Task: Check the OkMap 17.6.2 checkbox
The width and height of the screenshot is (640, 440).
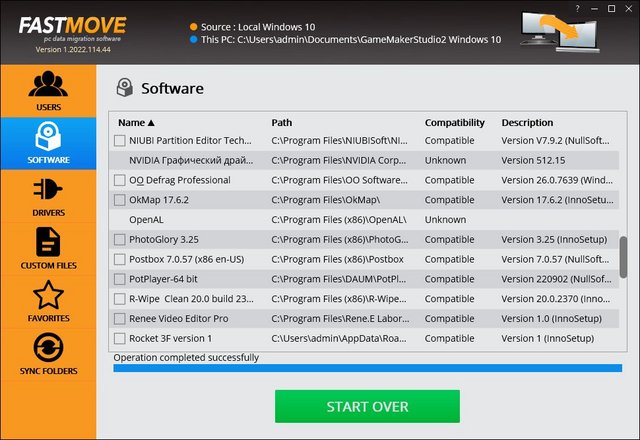Action: coord(120,200)
